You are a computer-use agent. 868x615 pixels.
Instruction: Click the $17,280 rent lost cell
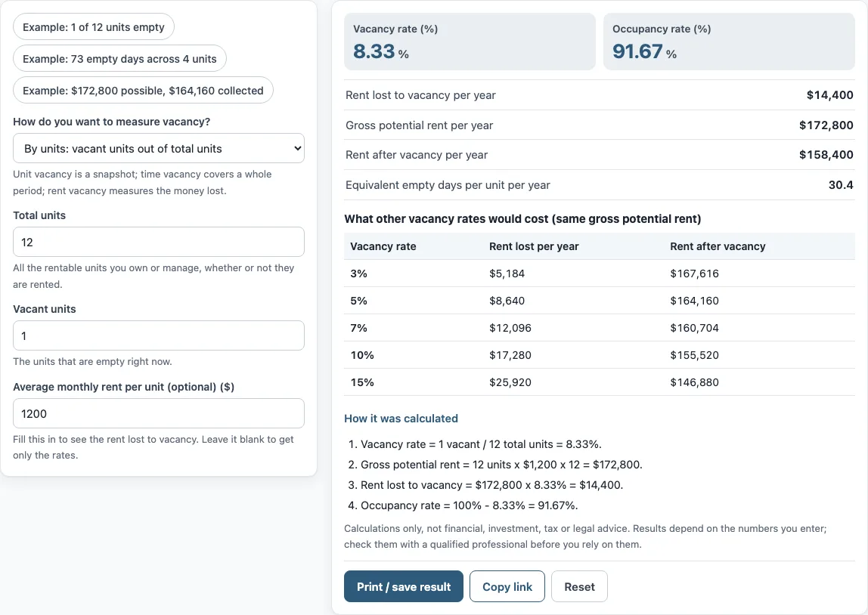coord(510,354)
